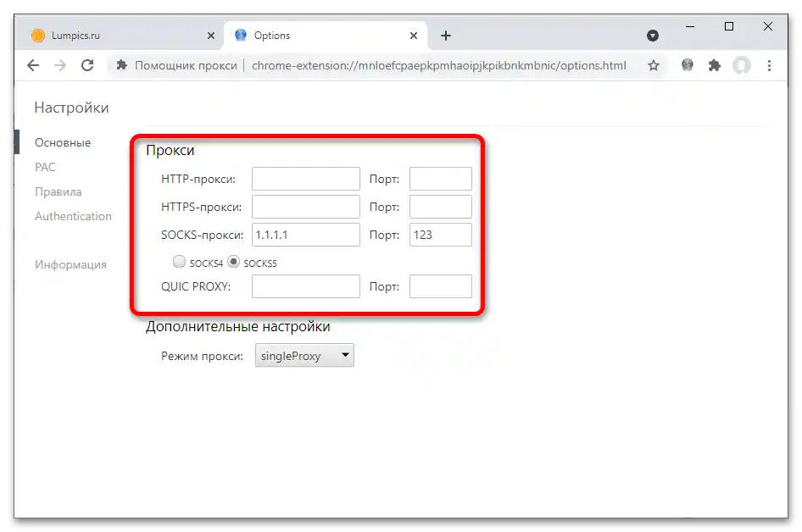Click the Настройки page heading

pyautogui.click(x=71, y=108)
